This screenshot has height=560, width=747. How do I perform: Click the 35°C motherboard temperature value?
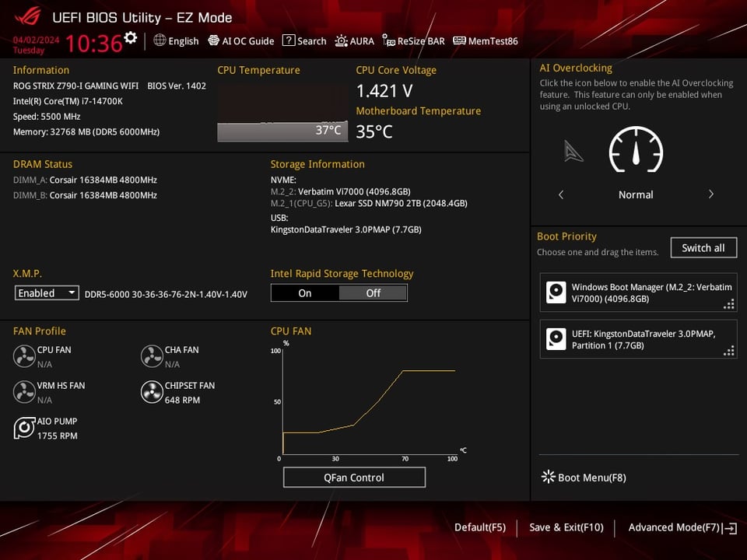click(374, 131)
